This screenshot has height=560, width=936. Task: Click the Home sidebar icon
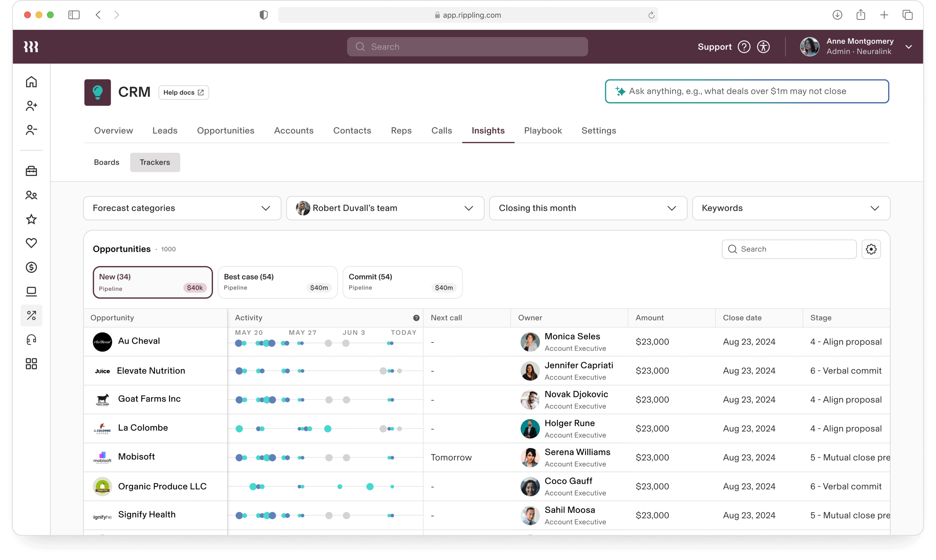click(x=31, y=82)
